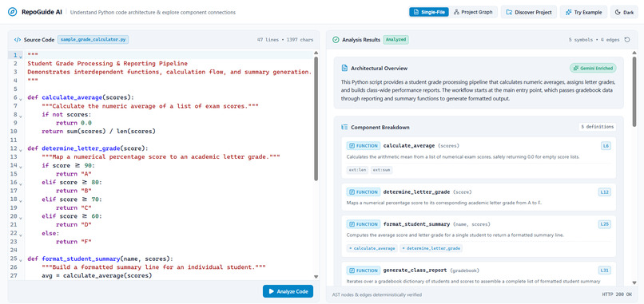The width and height of the screenshot is (644, 304).
Task: Click the Component Breakdown list icon
Action: [344, 127]
